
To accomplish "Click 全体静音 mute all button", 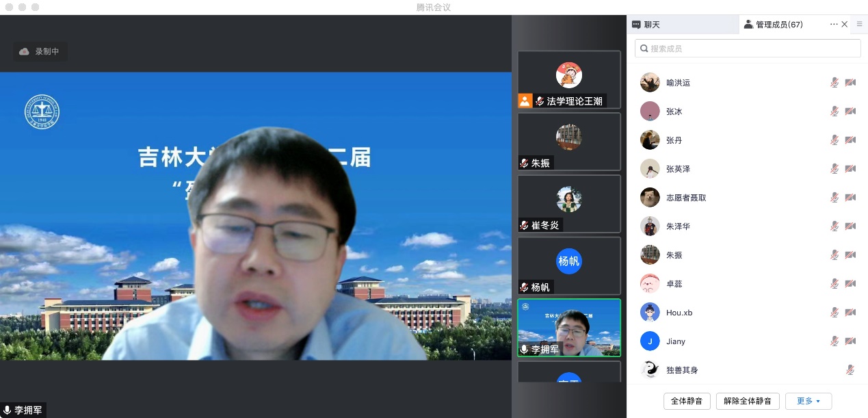I will pyautogui.click(x=687, y=401).
